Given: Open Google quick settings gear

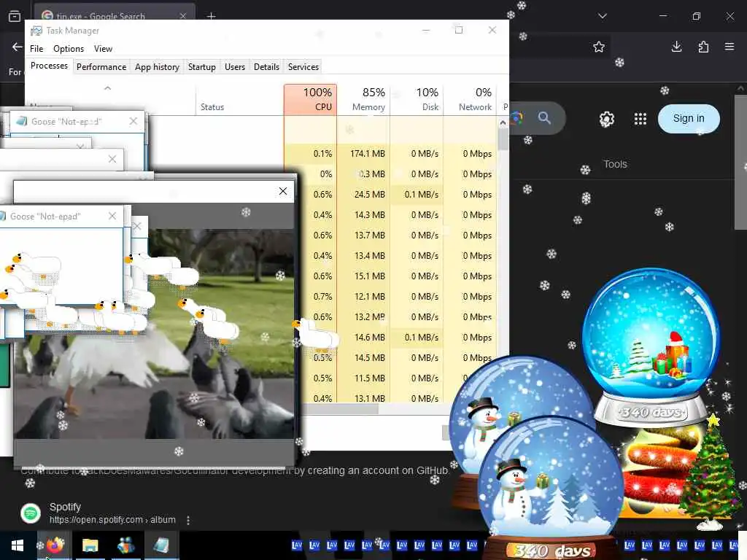Looking at the screenshot, I should (606, 119).
